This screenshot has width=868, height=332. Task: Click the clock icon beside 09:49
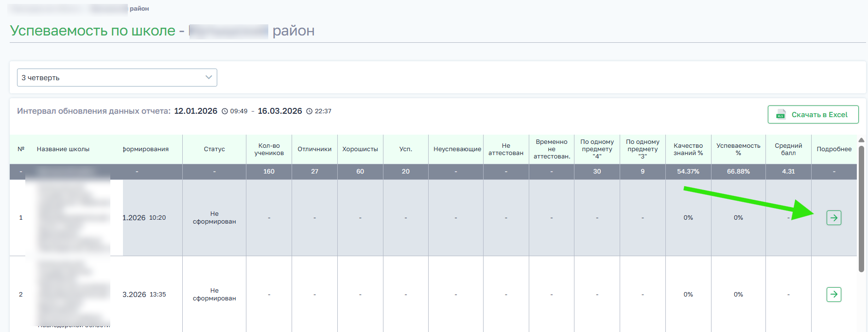tap(225, 111)
